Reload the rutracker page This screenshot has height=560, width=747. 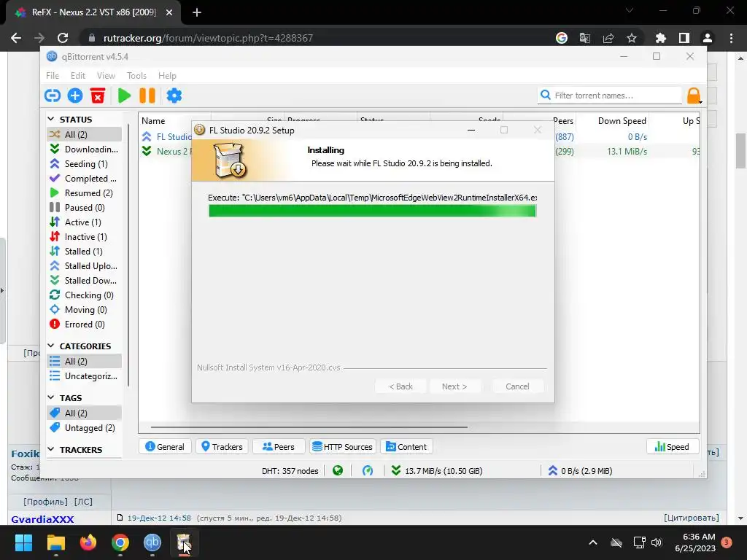click(63, 38)
